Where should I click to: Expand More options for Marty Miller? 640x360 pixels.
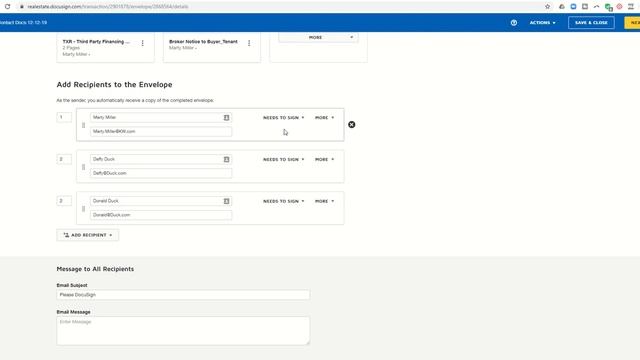[x=324, y=118]
